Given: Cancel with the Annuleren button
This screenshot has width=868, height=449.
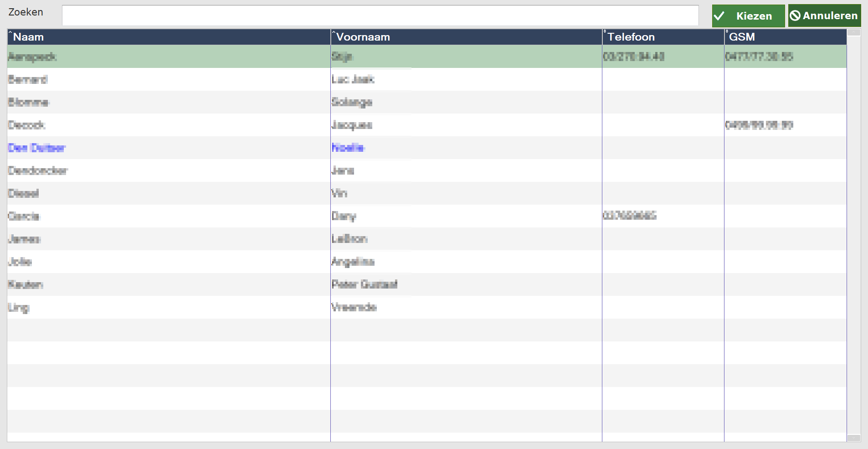Looking at the screenshot, I should [824, 16].
